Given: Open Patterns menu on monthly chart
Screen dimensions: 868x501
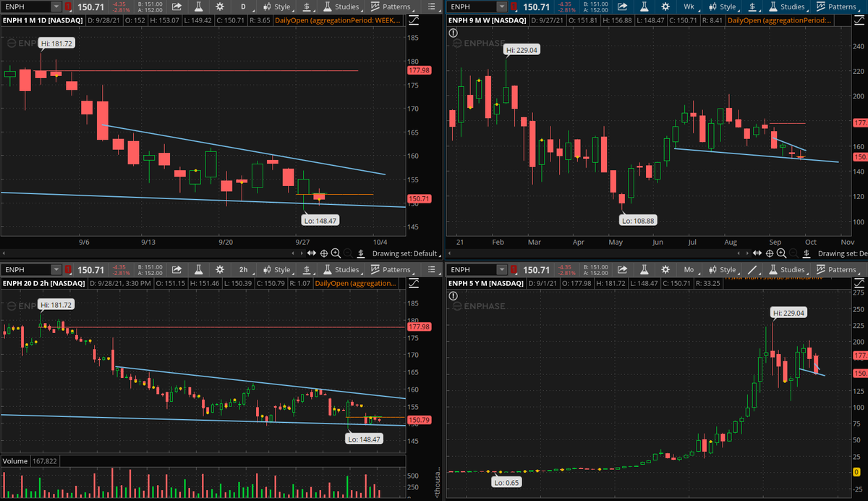Looking at the screenshot, I should point(835,269).
